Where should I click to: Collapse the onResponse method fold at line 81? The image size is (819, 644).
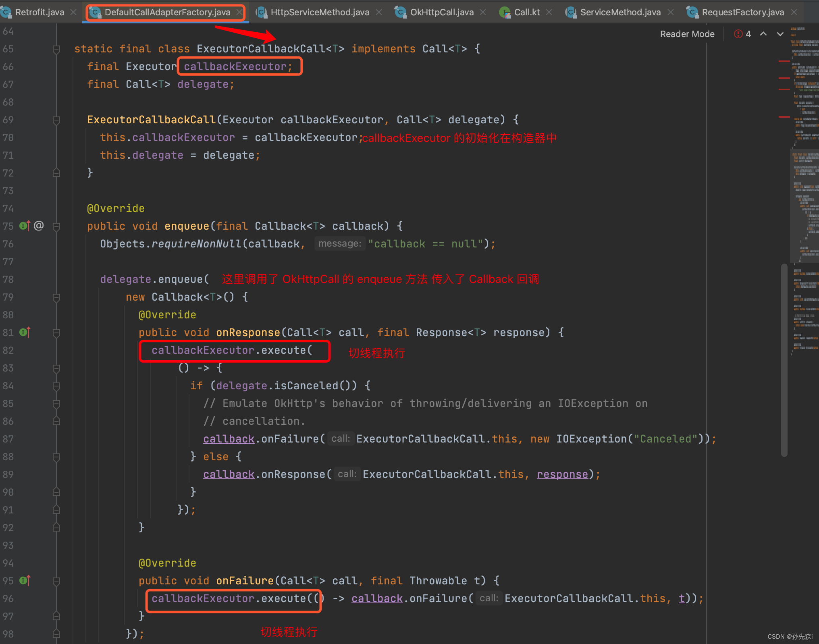tap(56, 333)
